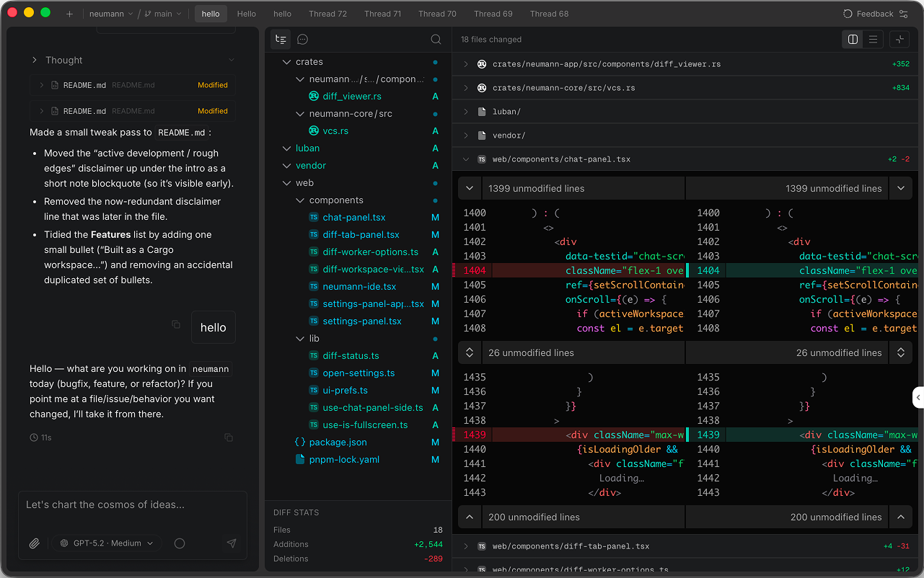Image resolution: width=924 pixels, height=578 pixels.
Task: Collapse the lib folder
Action: (301, 339)
